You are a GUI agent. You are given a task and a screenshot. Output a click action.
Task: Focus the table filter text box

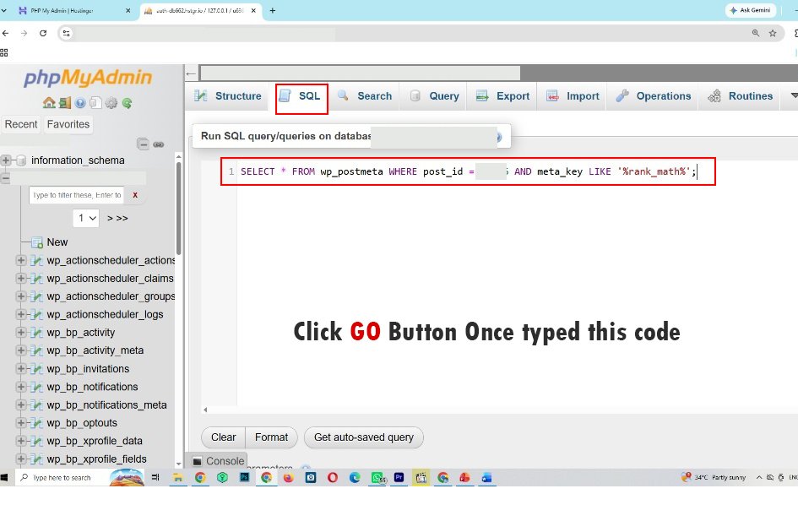click(x=76, y=195)
